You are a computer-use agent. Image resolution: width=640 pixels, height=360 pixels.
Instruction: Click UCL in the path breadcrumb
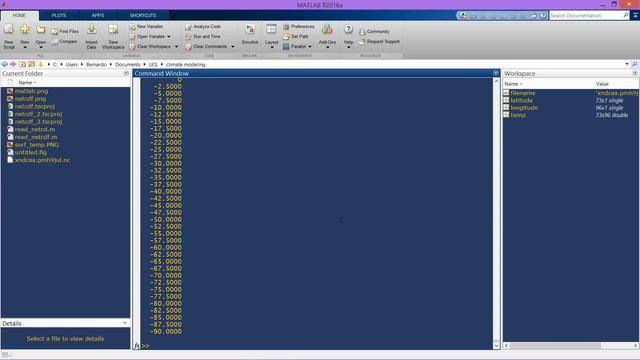tap(153, 64)
